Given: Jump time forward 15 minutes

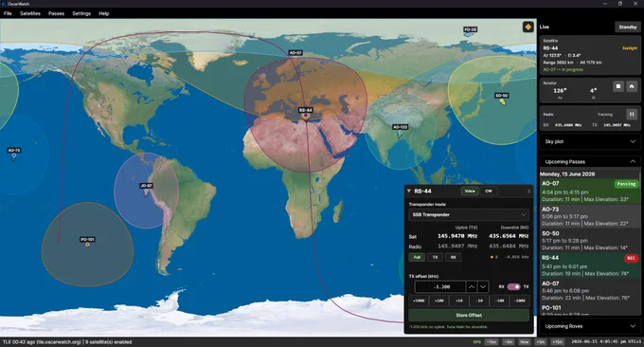Looking at the screenshot, I should click(557, 342).
